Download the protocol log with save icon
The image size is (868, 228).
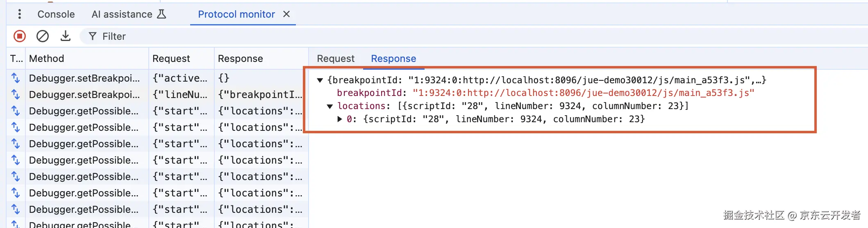pos(66,36)
